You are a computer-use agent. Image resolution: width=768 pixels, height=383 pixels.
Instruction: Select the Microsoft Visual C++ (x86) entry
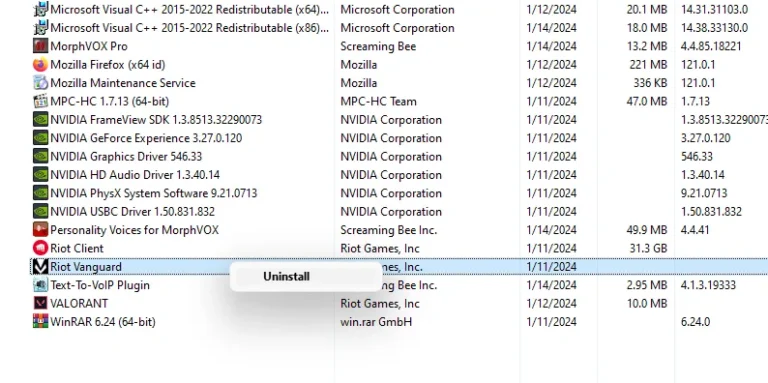399,28
